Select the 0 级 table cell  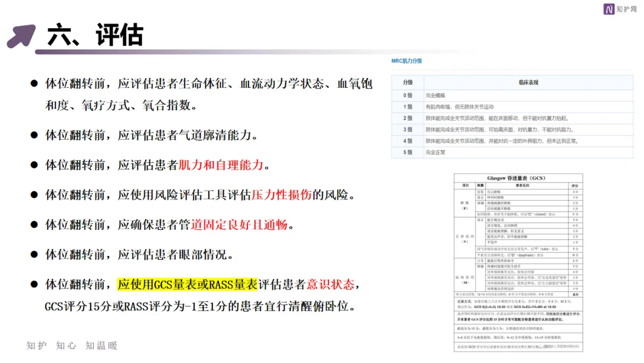click(x=408, y=96)
